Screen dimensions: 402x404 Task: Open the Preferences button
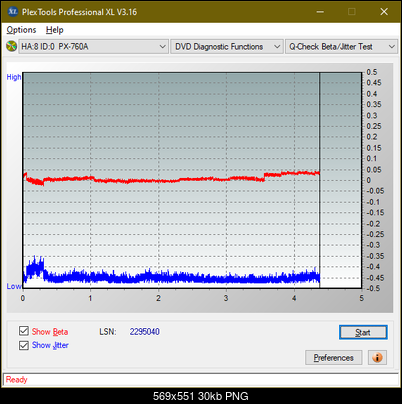[x=334, y=358]
